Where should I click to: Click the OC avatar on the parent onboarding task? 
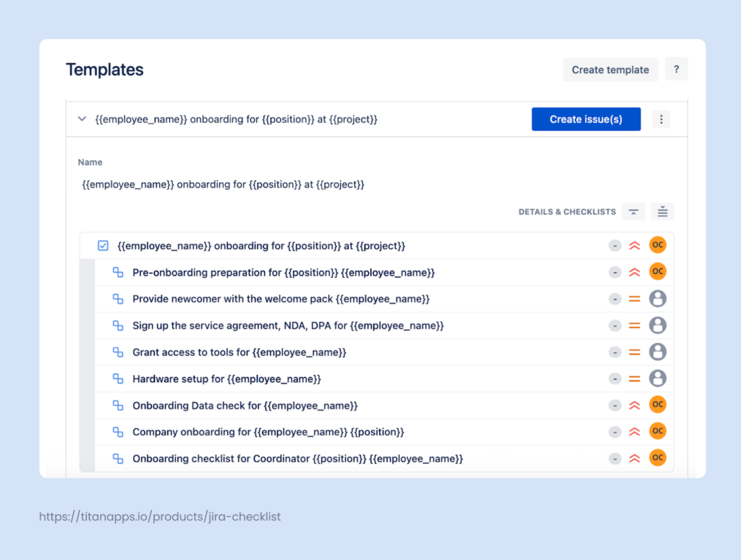click(x=658, y=245)
